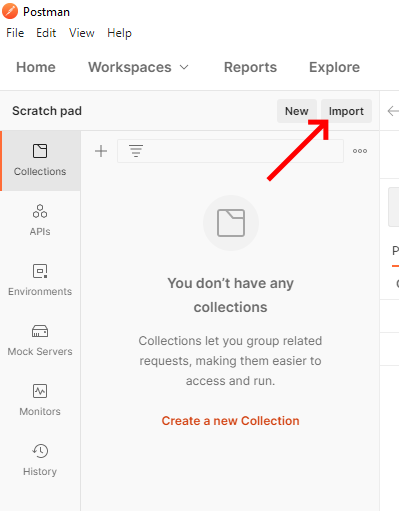Image resolution: width=399 pixels, height=511 pixels.
Task: Open the Reports page
Action: 250,67
